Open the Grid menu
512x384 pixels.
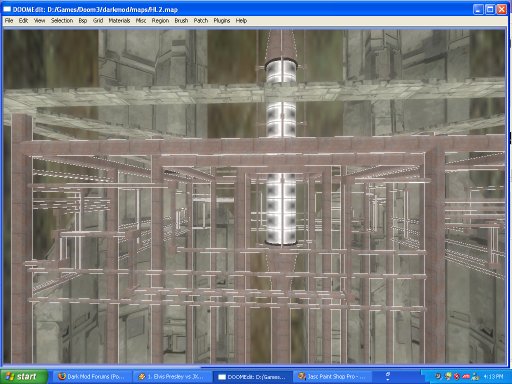98,21
